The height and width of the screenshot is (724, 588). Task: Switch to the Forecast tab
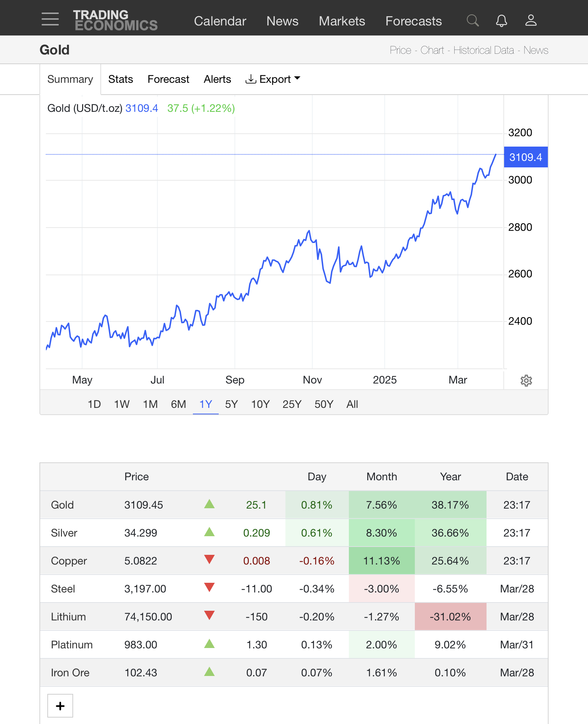click(x=169, y=79)
